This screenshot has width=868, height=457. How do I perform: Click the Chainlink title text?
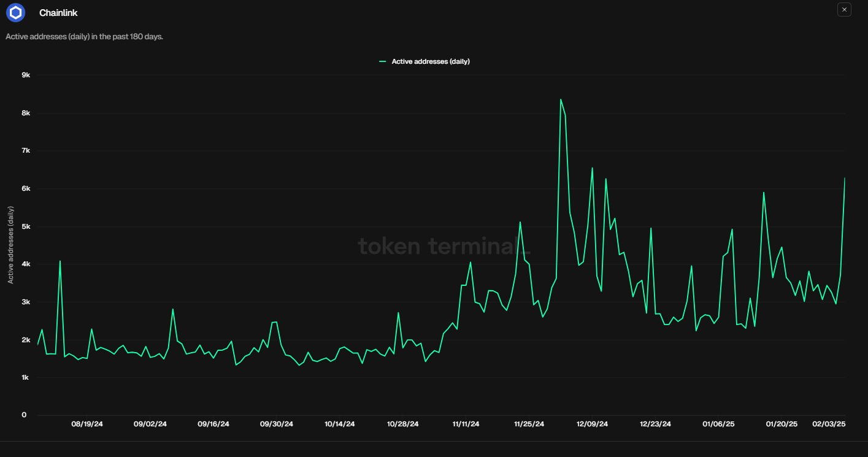click(58, 13)
